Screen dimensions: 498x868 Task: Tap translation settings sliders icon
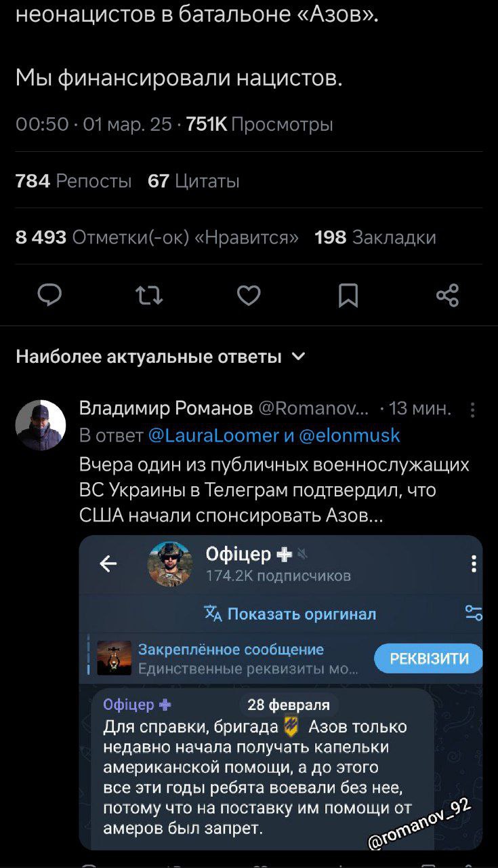point(474,614)
